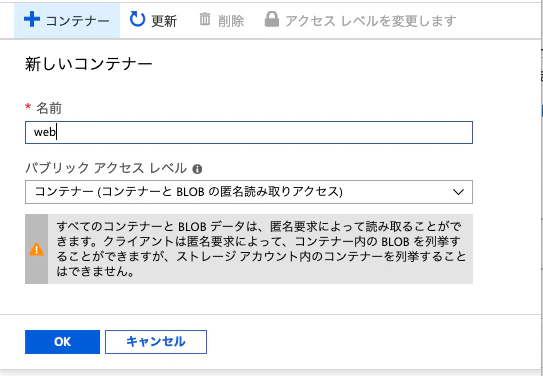This screenshot has width=543, height=376.
Task: Click the キャンセル button
Action: click(156, 342)
